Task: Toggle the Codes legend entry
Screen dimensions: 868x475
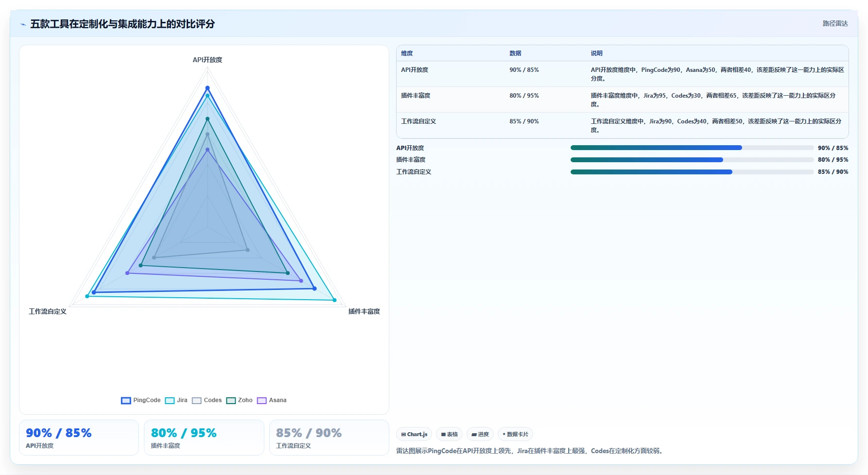Action: click(207, 400)
